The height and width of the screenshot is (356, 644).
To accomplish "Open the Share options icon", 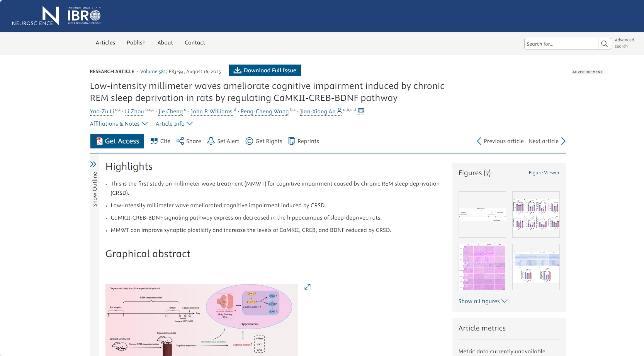I will (x=180, y=141).
